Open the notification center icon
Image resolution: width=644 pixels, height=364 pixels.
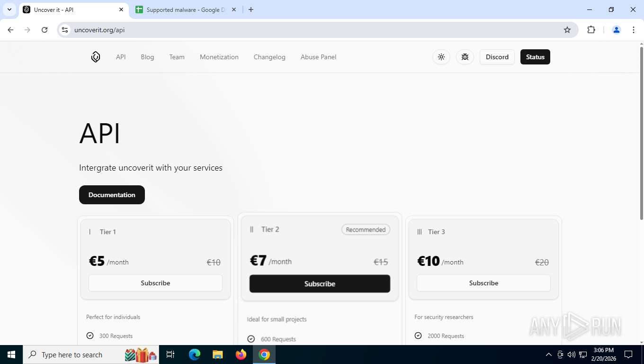point(628,355)
